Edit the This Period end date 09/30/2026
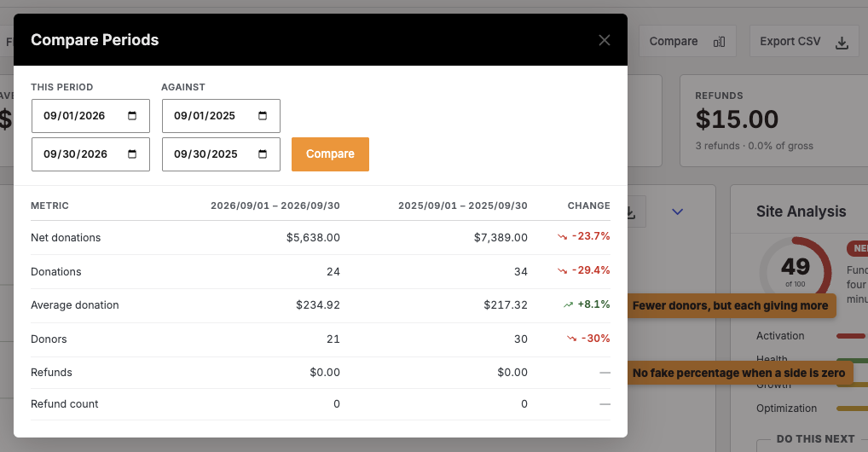Screen dimensions: 868x452 click(x=90, y=154)
